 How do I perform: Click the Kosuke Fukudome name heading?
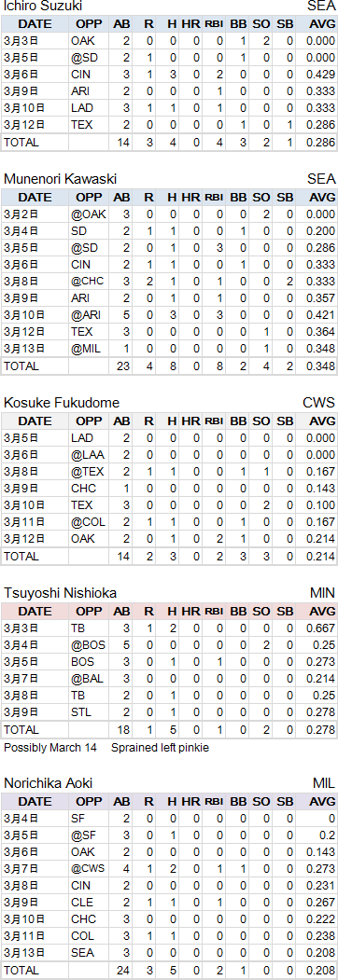point(62,403)
